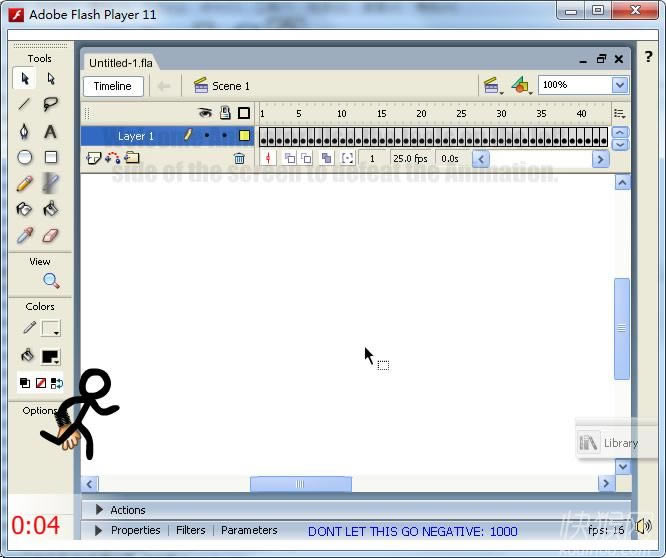Open the 100% zoom dropdown
This screenshot has width=666, height=558.
[619, 86]
